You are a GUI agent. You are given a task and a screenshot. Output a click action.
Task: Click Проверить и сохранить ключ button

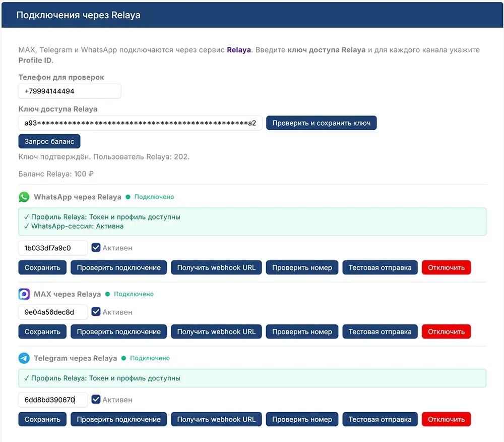point(322,123)
